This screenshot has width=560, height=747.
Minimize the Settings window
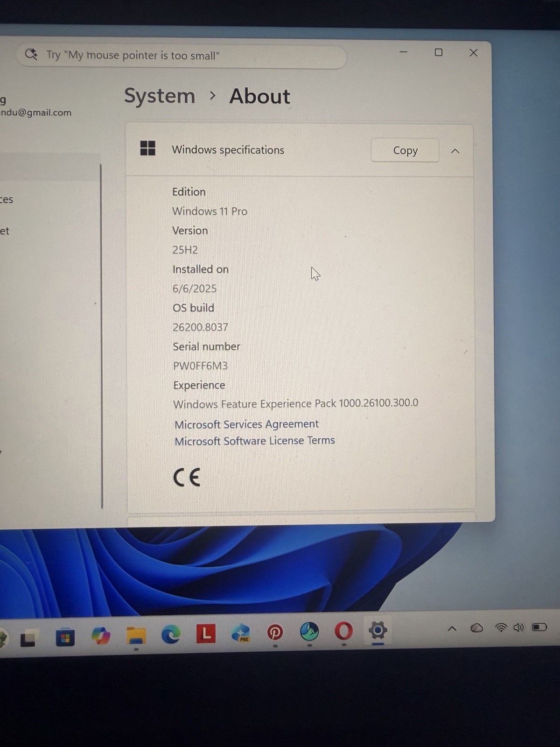point(404,52)
